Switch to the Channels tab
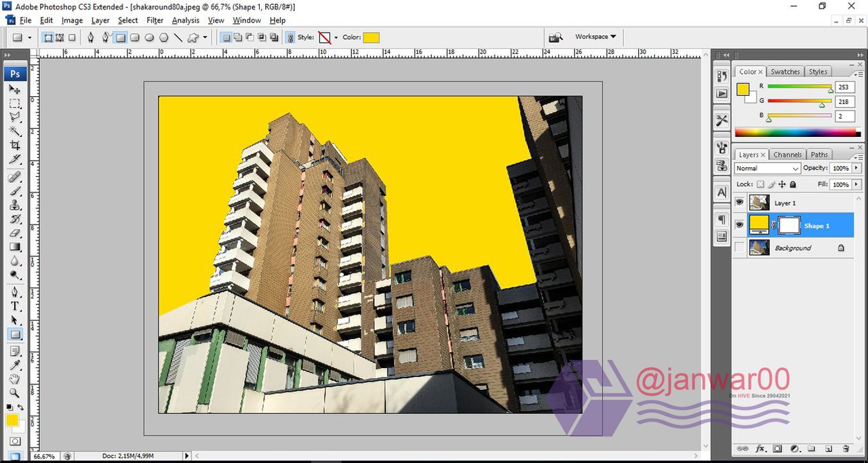The height and width of the screenshot is (463, 868). click(787, 155)
